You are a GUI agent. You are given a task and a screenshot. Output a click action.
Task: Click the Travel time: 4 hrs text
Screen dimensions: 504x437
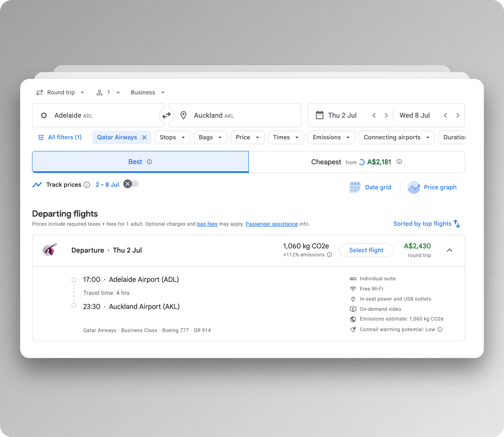(106, 293)
